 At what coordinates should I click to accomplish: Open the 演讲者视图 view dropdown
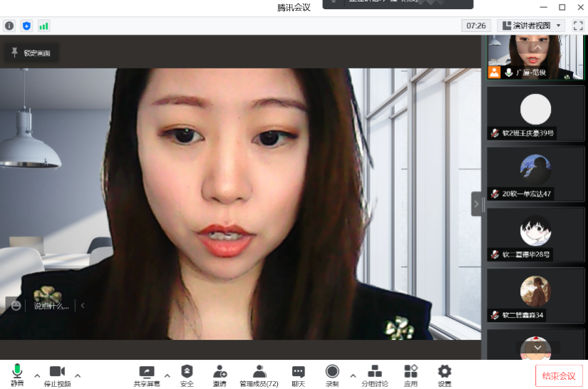[x=532, y=26]
